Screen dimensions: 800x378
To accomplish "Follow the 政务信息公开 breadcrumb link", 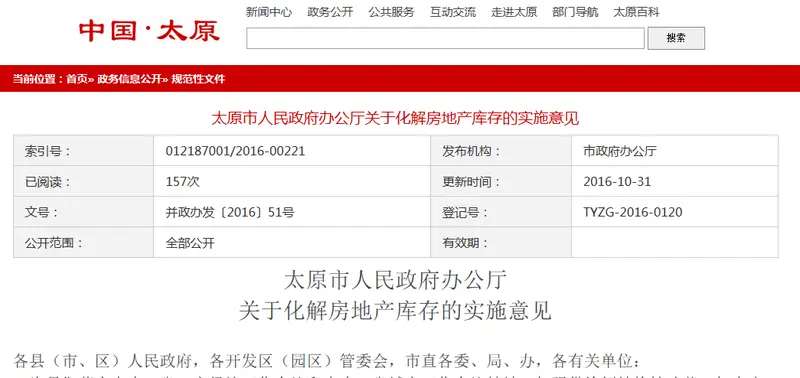I will [130, 79].
